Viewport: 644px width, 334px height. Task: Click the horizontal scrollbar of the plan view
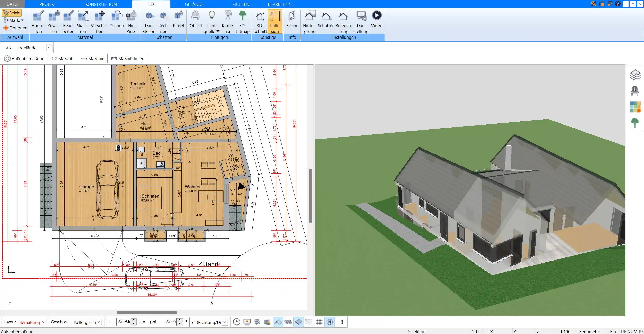pyautogui.click(x=147, y=313)
